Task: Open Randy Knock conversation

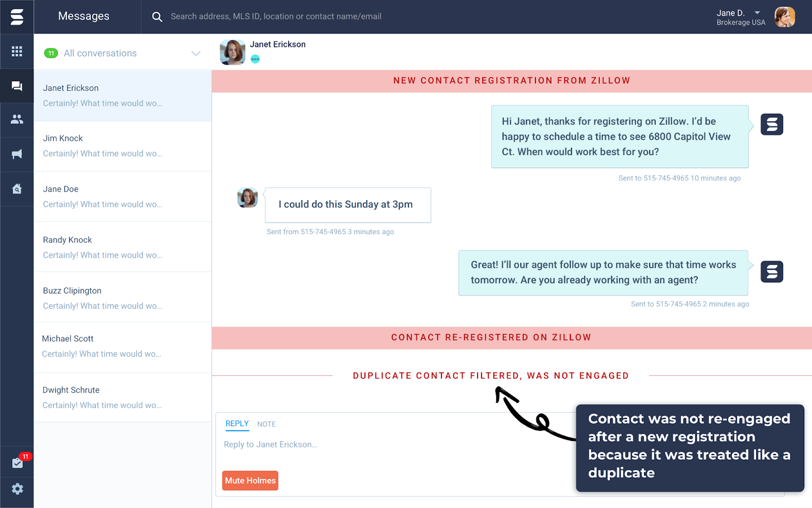Action: [x=122, y=247]
